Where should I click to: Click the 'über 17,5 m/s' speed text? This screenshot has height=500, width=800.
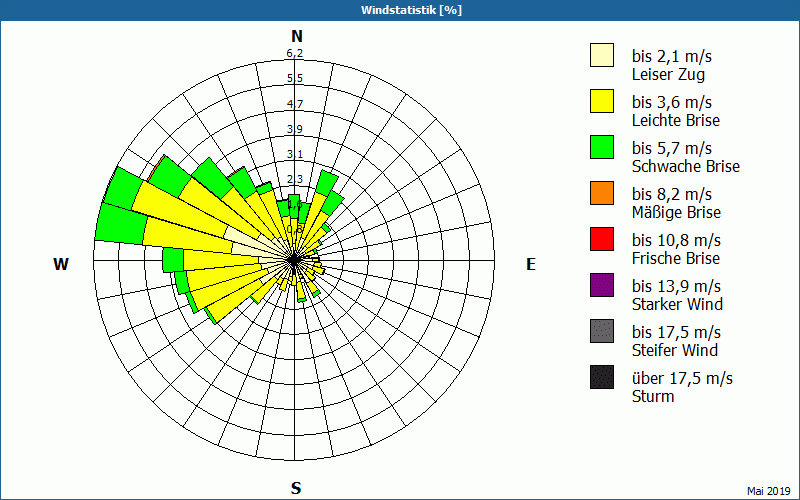[682, 378]
